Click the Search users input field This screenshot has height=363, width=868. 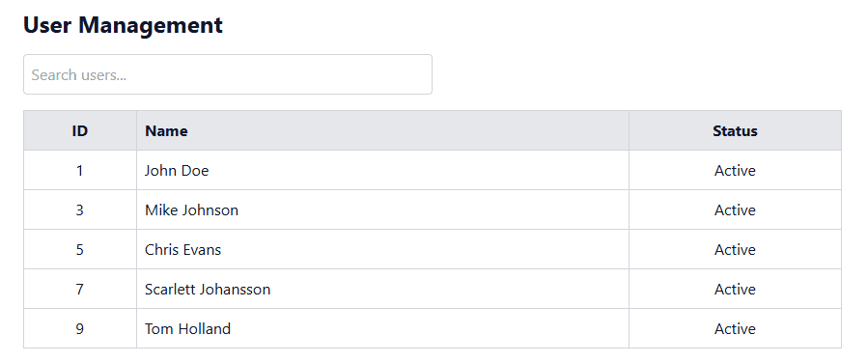point(228,74)
